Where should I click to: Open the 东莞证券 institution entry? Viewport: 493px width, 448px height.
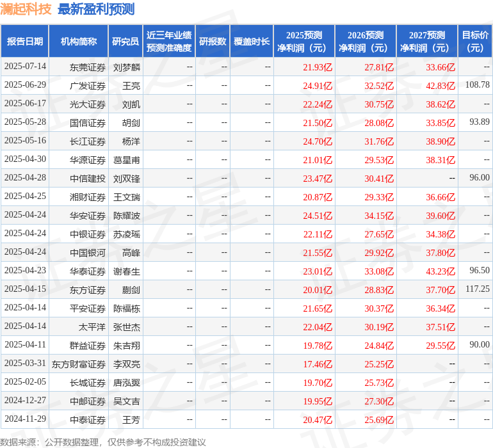(x=88, y=67)
